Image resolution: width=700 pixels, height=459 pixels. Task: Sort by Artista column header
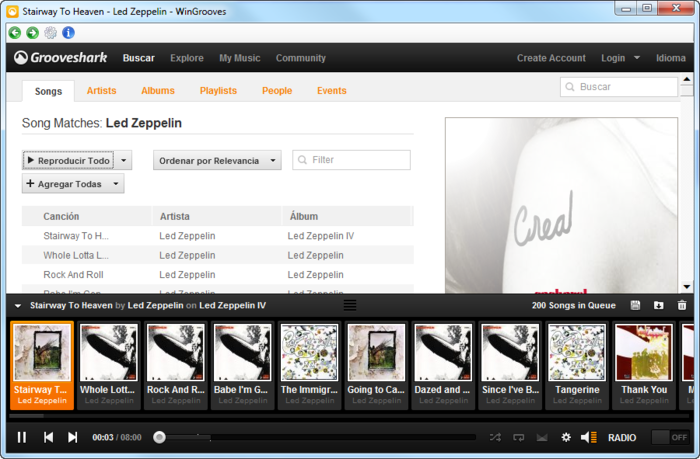click(217, 216)
